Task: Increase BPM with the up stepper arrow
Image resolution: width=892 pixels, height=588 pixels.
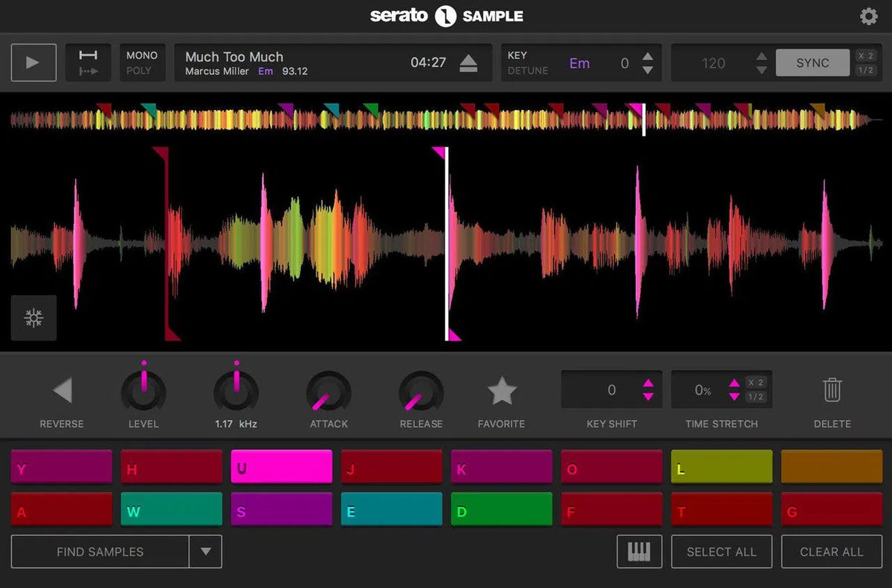Action: click(762, 56)
